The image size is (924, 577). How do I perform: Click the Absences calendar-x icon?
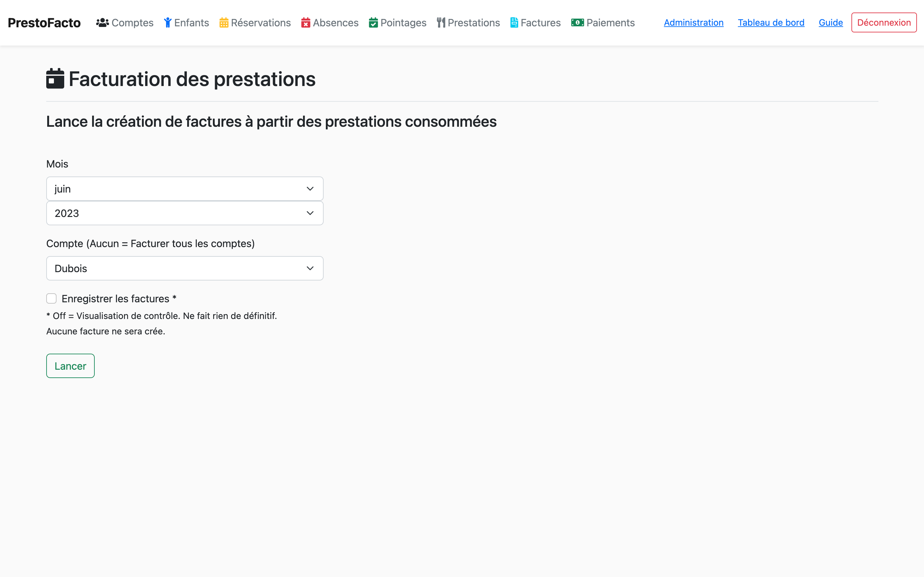point(305,22)
